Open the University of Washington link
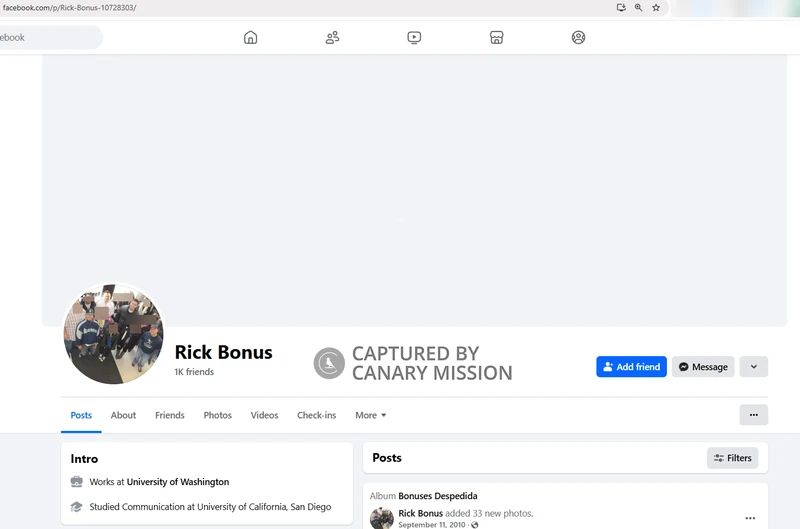The image size is (800, 529). pos(178,482)
